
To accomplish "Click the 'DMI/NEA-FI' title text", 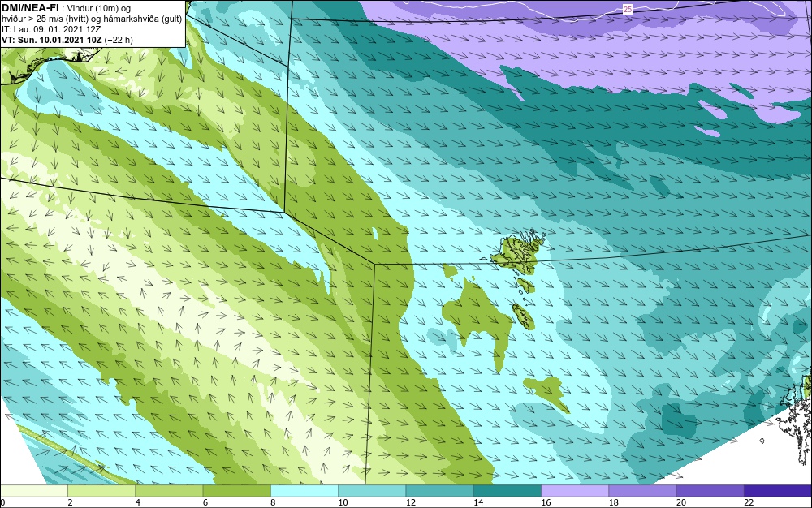I will tap(30, 8).
